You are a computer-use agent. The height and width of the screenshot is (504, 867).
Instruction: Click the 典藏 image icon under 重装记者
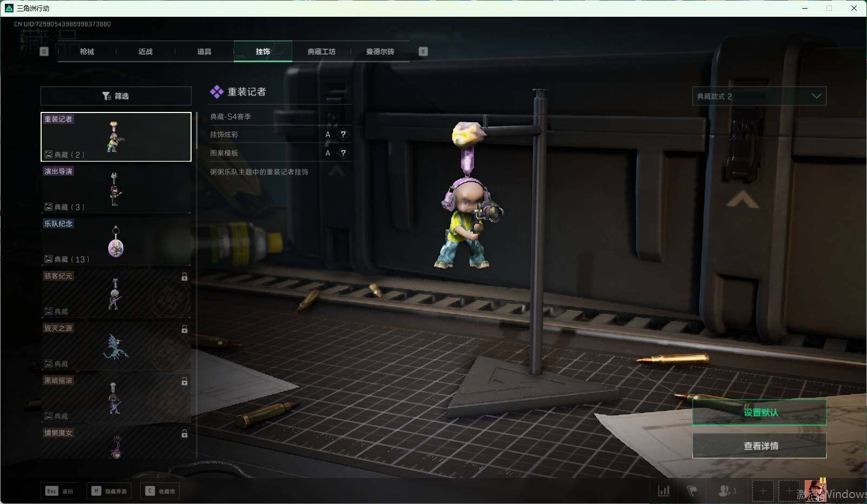click(48, 155)
